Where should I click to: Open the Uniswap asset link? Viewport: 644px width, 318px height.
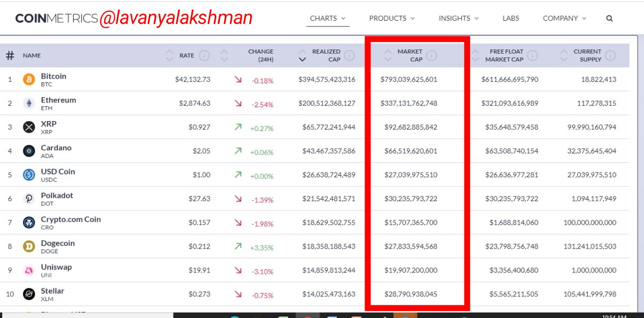click(56, 268)
